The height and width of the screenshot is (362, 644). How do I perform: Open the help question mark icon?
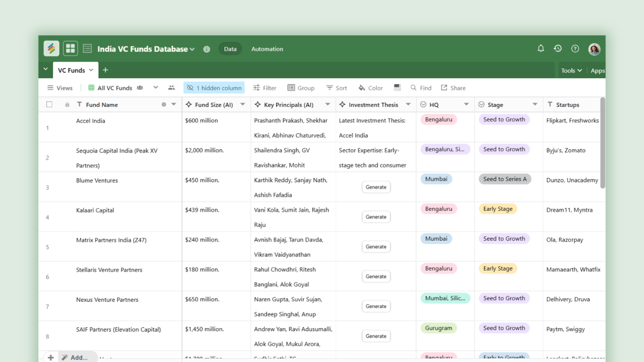(x=575, y=48)
